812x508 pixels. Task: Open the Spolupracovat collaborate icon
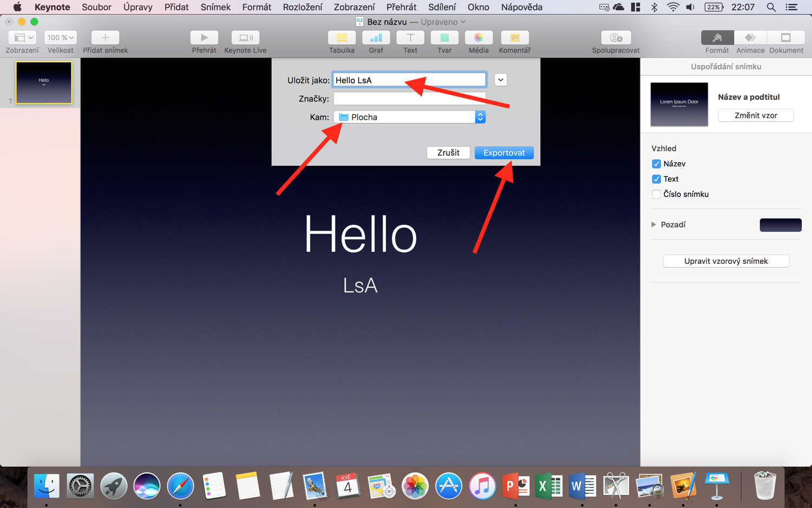(615, 38)
